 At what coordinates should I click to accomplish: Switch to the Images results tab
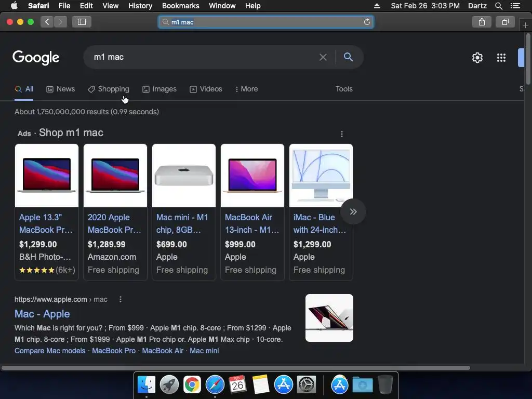(x=159, y=89)
